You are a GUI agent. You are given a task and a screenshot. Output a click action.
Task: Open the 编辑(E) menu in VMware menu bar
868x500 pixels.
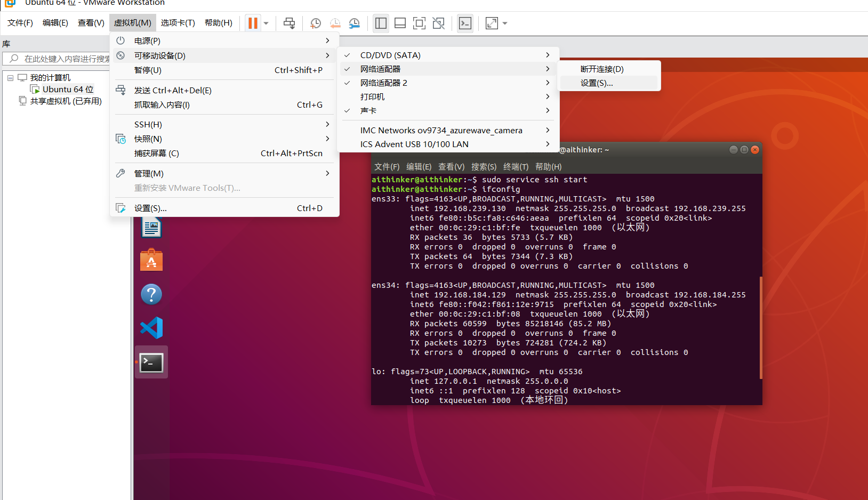[x=55, y=23]
